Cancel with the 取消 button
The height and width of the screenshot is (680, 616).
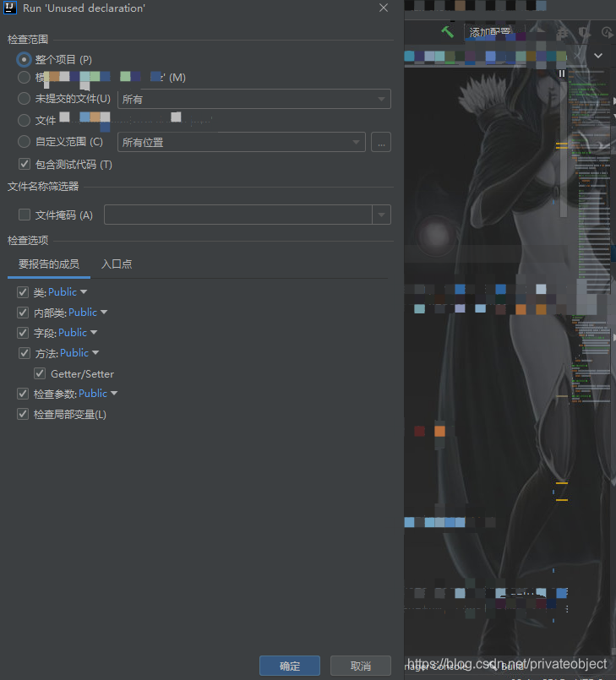coord(361,666)
